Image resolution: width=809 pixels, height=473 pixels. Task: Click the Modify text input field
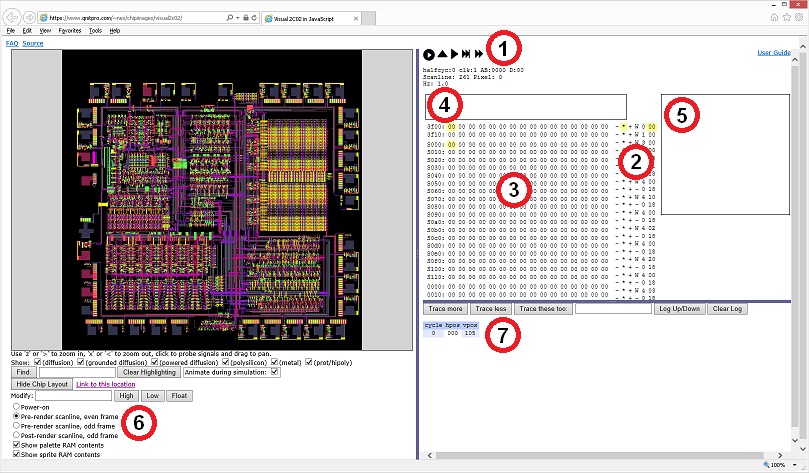click(x=73, y=396)
